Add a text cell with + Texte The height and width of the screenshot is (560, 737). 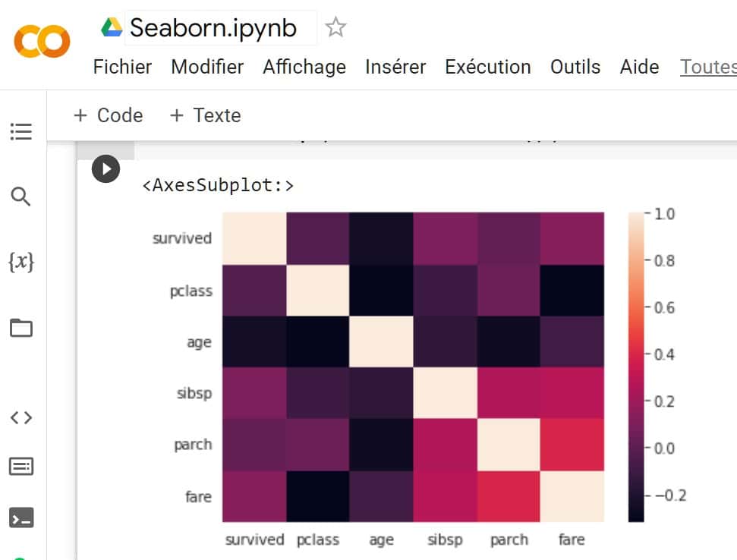(205, 115)
